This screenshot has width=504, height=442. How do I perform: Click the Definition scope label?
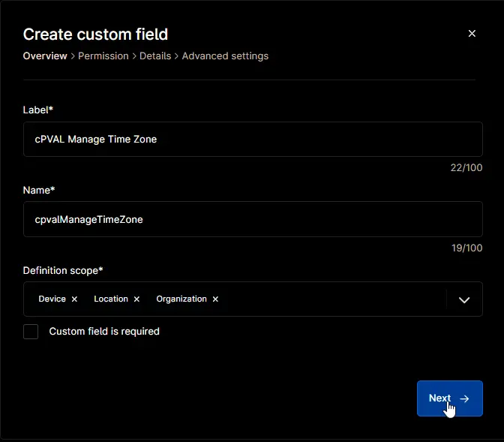pyautogui.click(x=63, y=271)
